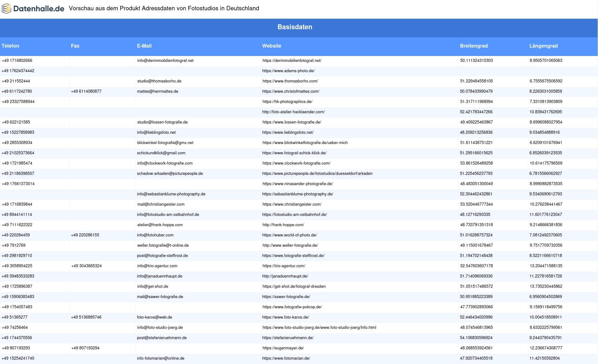Click email post@fotografie-steffirost.de
Image resolution: width=598 pixels, height=364 pixels.
[x=162, y=256]
